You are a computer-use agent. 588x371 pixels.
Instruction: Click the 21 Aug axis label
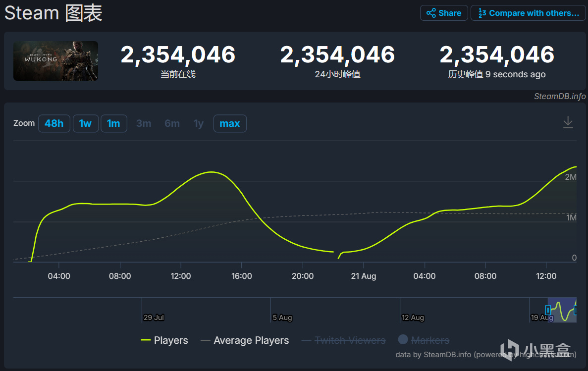(364, 276)
